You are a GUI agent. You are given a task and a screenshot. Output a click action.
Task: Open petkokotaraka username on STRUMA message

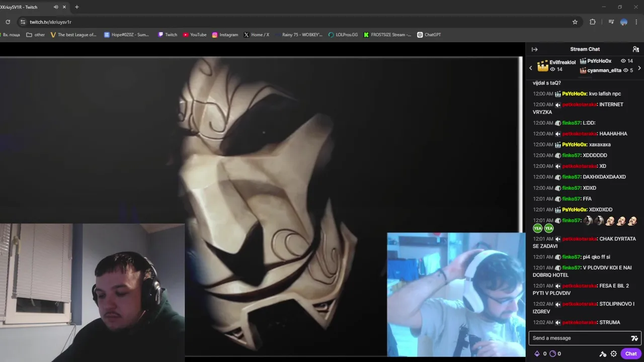(x=580, y=322)
